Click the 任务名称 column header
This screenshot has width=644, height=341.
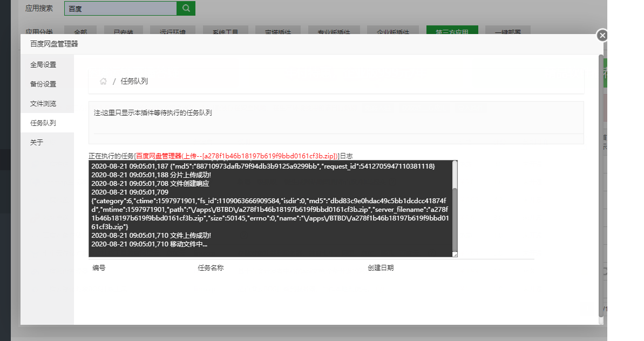[x=211, y=268]
